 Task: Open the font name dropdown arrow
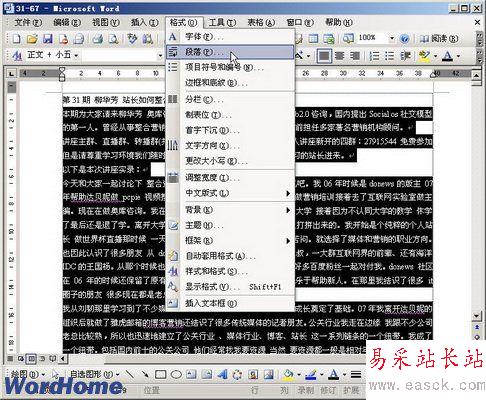161,55
